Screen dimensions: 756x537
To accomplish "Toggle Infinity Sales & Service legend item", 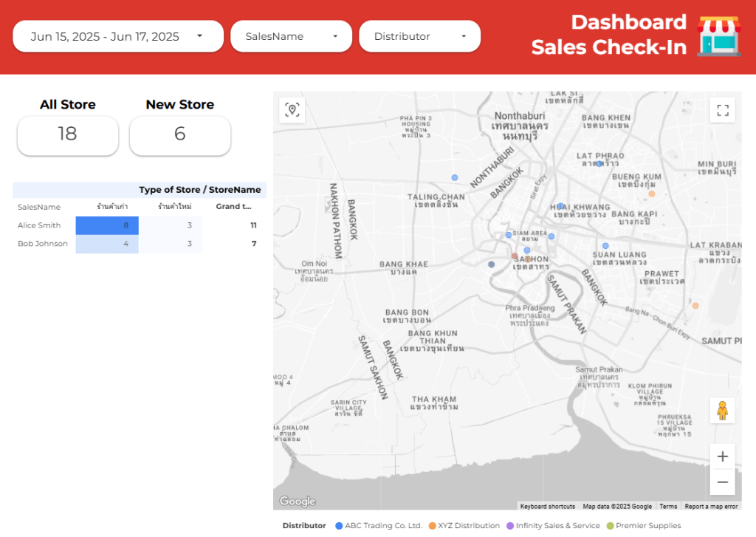I will (552, 526).
